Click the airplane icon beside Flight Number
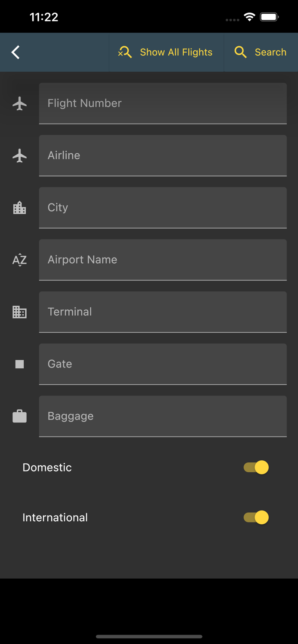298x644 pixels. (x=19, y=103)
